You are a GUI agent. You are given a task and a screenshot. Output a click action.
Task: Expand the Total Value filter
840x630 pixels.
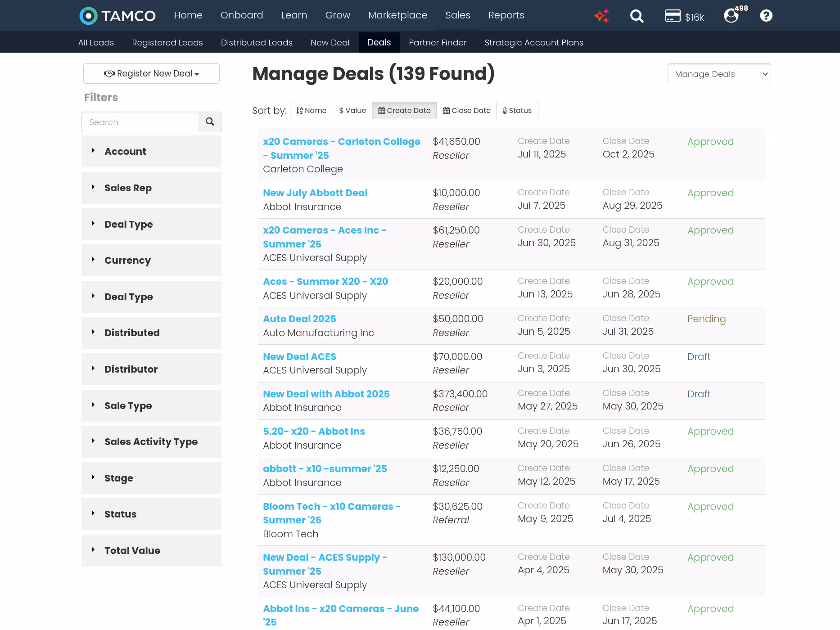click(x=151, y=551)
